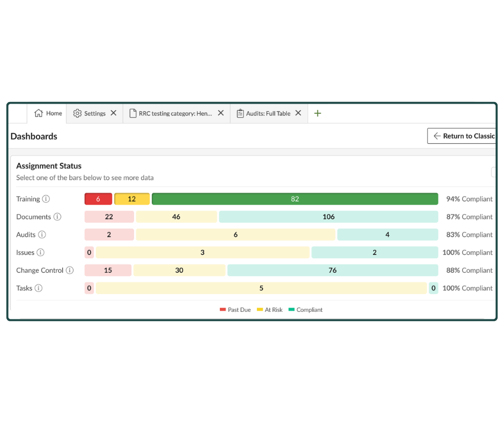
Task: Close the Audits: Full Table tab
Action: click(x=299, y=113)
